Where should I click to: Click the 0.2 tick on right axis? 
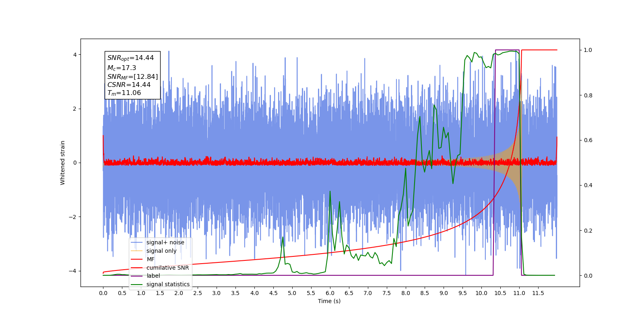[x=588, y=231]
